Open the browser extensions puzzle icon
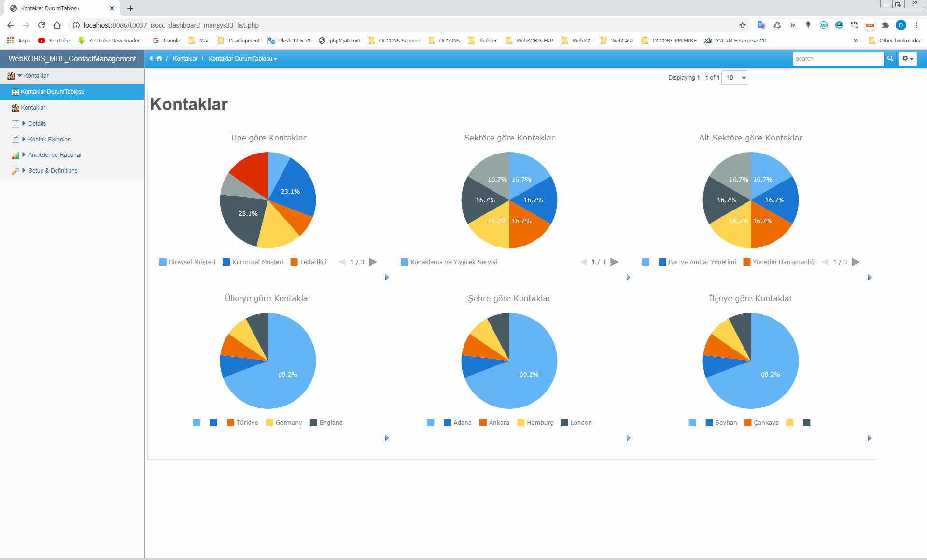This screenshot has height=560, width=927. coord(885,25)
